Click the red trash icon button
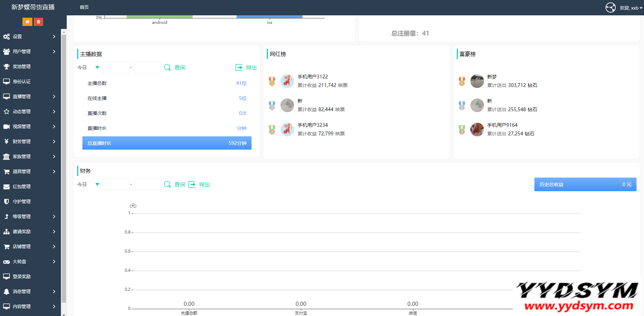 38,22
